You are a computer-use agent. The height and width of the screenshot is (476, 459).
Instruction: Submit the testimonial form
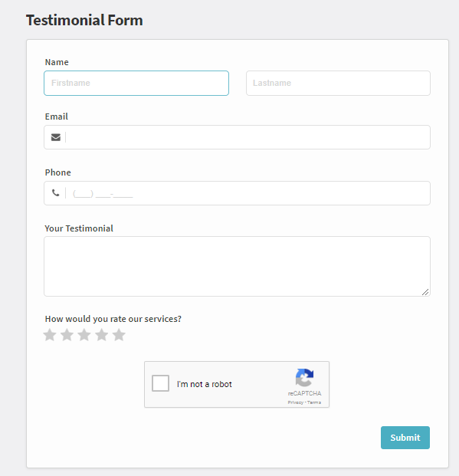click(x=405, y=438)
